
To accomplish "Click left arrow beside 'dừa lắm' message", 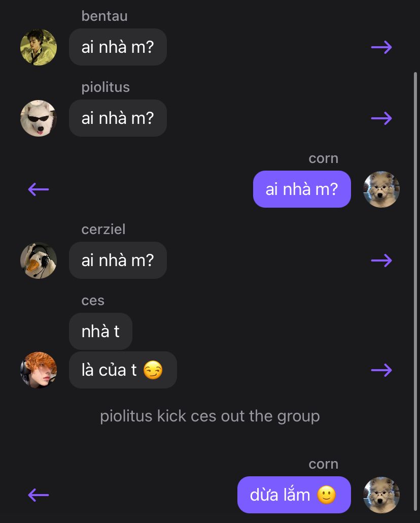I will tap(39, 495).
